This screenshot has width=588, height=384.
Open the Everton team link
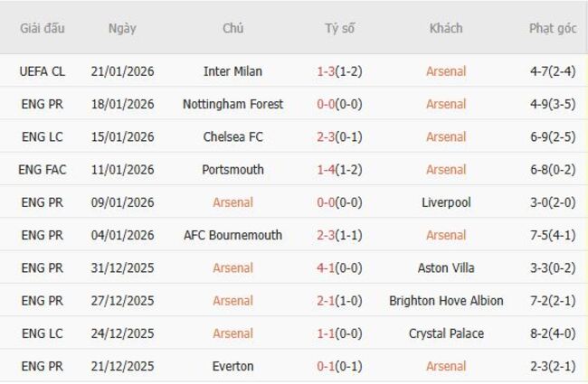click(x=232, y=366)
